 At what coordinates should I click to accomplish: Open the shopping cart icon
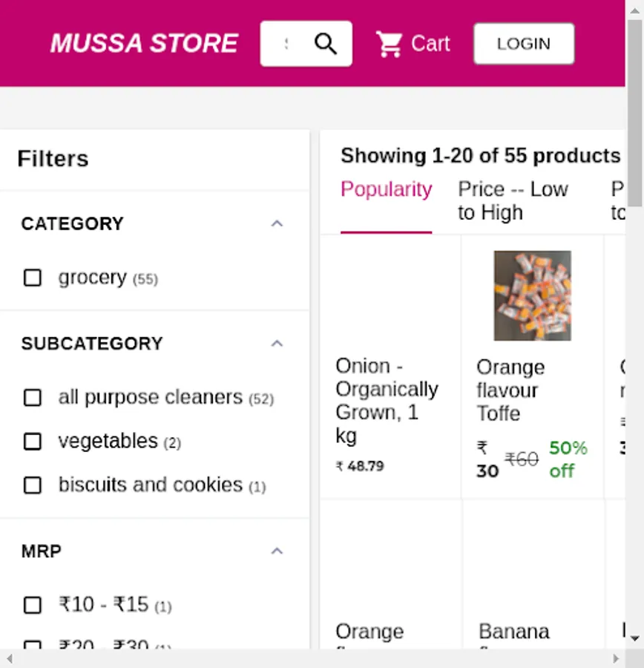pos(389,44)
